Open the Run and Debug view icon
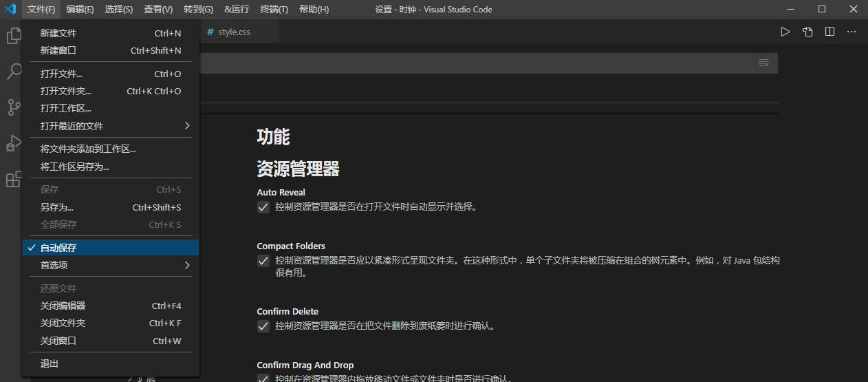The height and width of the screenshot is (382, 868). (x=13, y=143)
